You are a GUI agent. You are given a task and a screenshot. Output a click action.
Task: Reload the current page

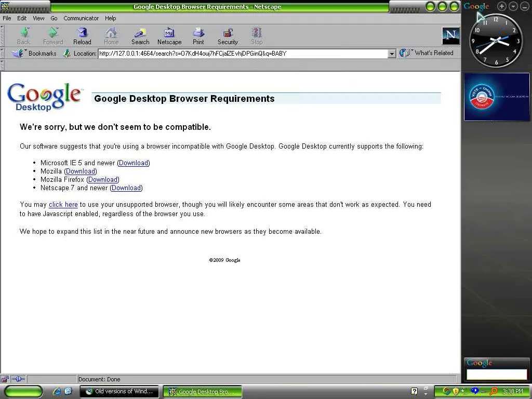point(82,36)
